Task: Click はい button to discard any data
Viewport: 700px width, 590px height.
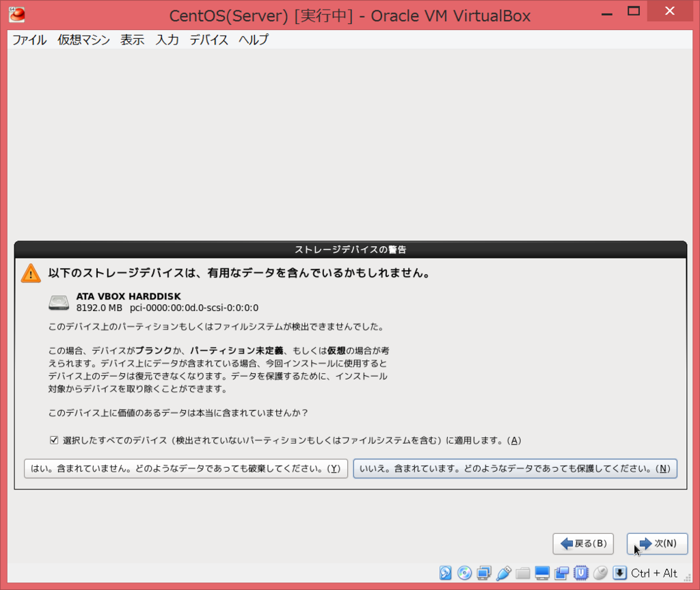Action: click(186, 468)
